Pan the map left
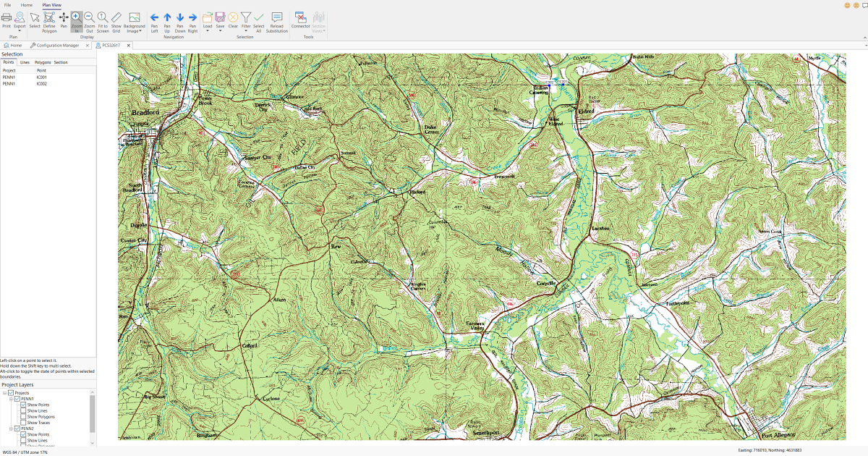 154,20
